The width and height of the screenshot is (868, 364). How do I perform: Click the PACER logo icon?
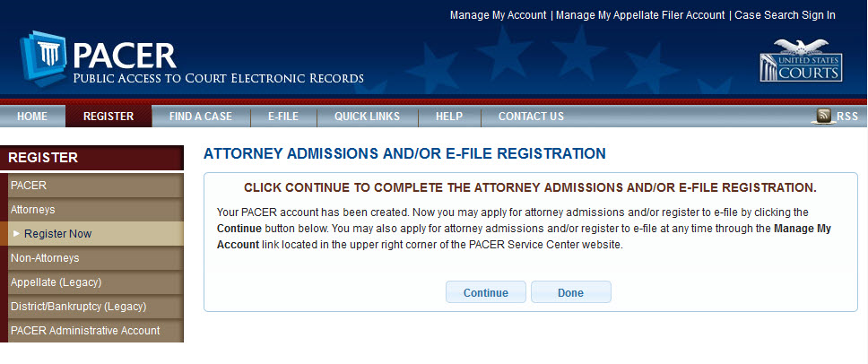click(44, 58)
